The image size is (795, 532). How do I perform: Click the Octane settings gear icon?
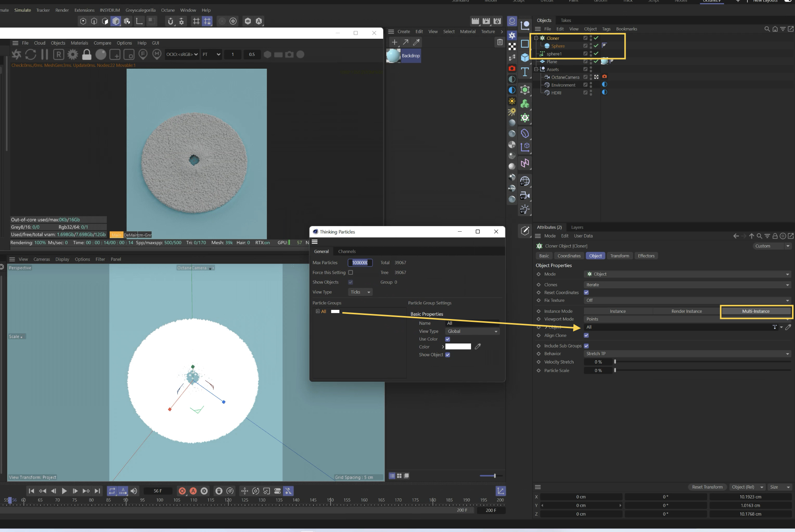[x=73, y=54]
